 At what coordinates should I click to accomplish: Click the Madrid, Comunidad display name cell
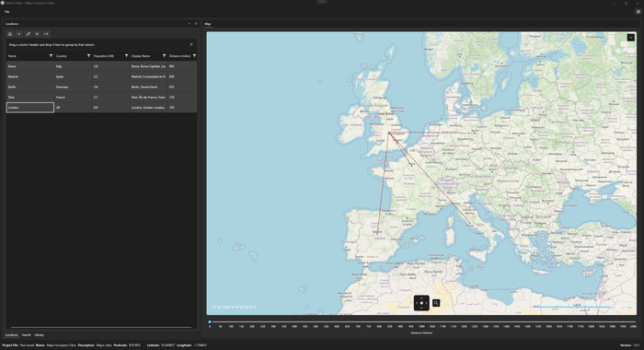coord(148,76)
